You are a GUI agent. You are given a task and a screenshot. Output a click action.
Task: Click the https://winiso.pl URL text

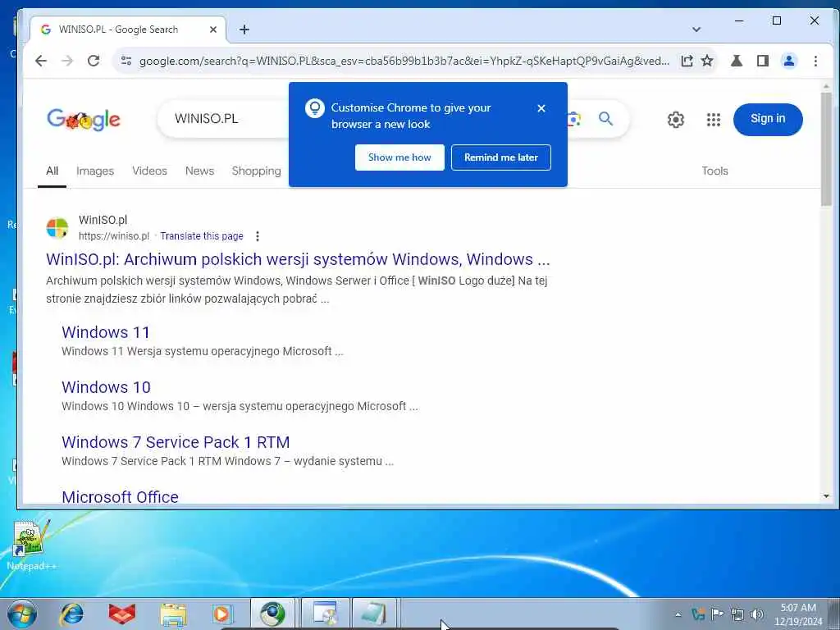[113, 236]
